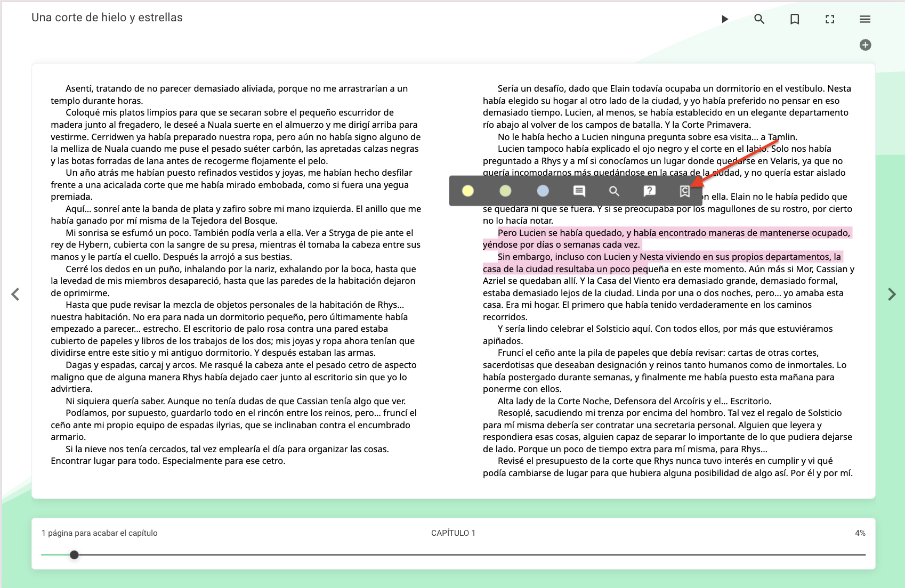Bookmark this page using the top bookmark icon
The image size is (905, 588).
pyautogui.click(x=795, y=19)
